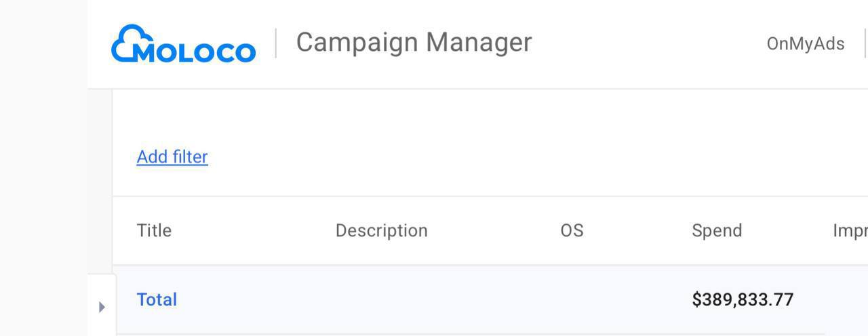The height and width of the screenshot is (336, 868).
Task: Click the Add filter link
Action: click(x=172, y=156)
